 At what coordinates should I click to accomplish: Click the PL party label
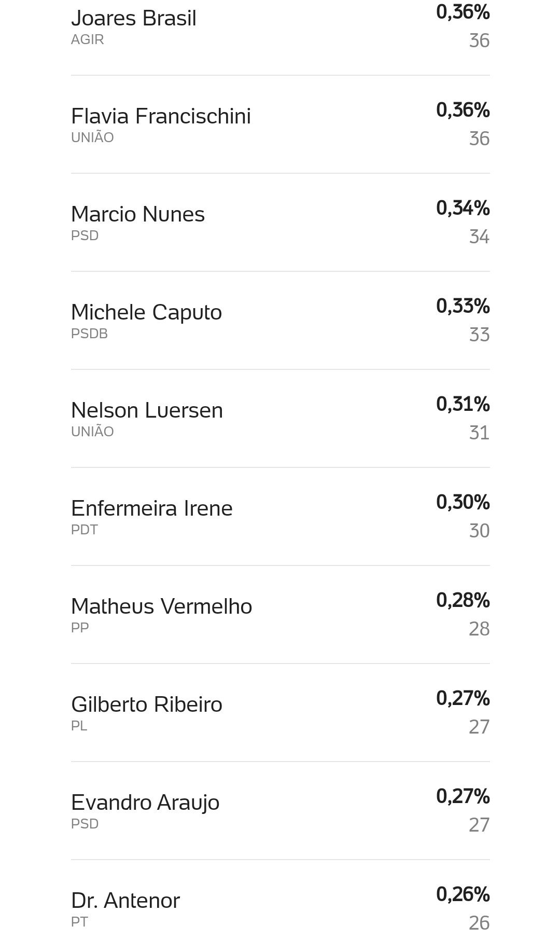click(x=79, y=726)
